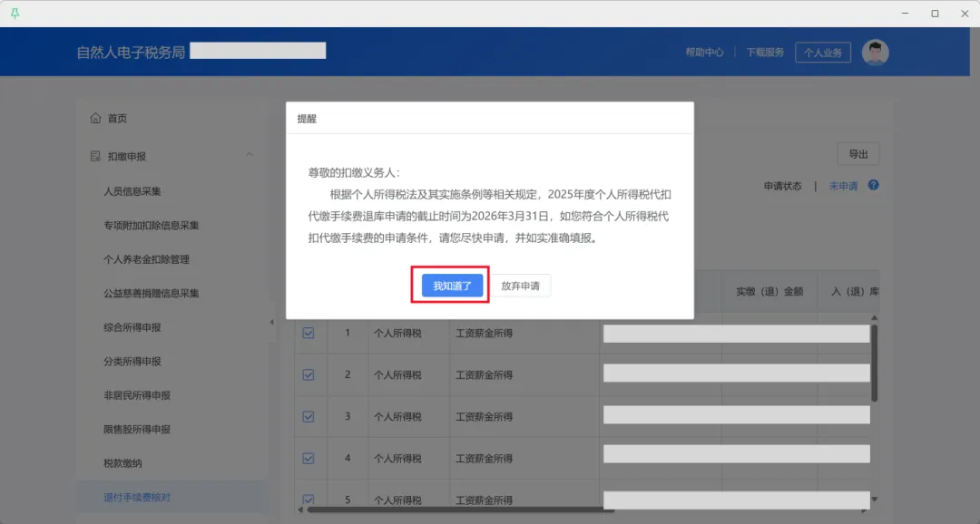Open the user avatar profile icon
This screenshot has height=524, width=980.
pos(875,53)
